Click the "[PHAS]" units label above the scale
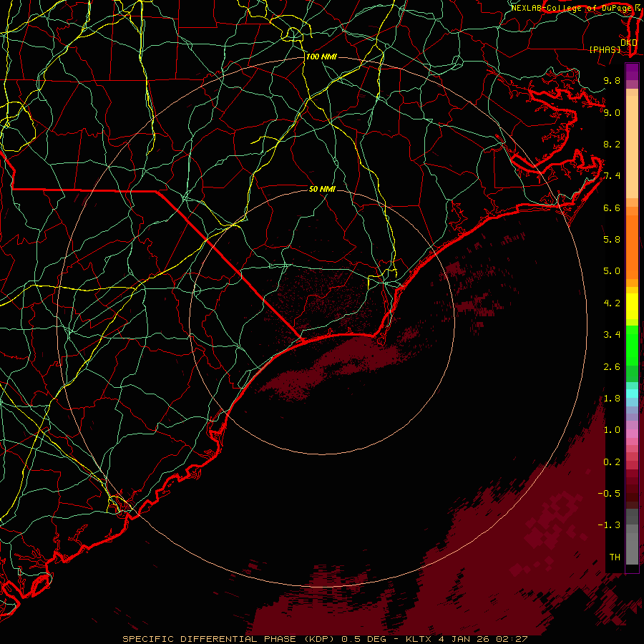 605,49
